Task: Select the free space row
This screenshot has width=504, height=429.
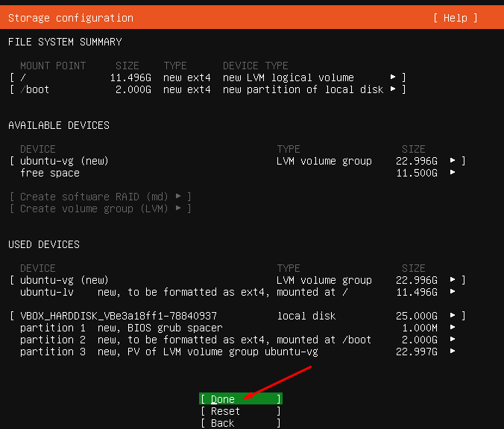Action: [x=238, y=173]
